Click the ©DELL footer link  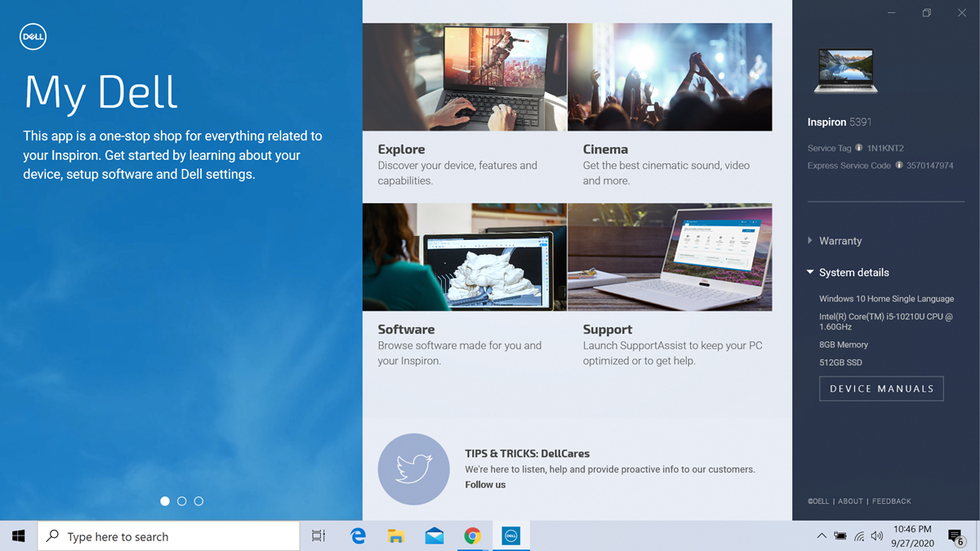[x=818, y=501]
